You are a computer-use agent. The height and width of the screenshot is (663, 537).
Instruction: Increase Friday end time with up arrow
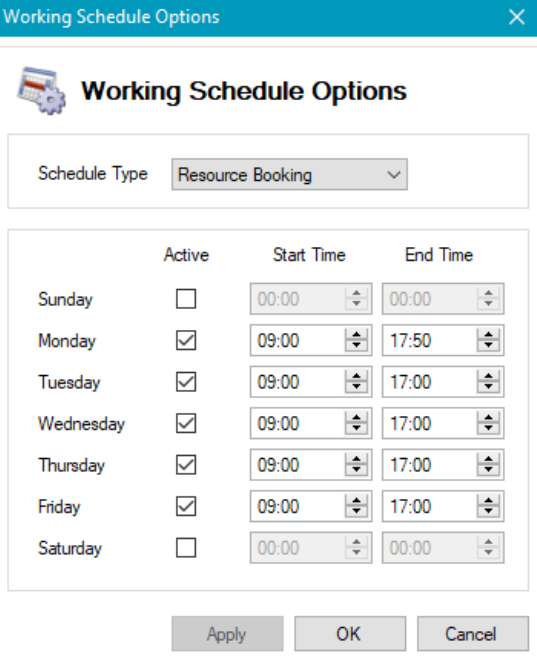[x=488, y=500]
